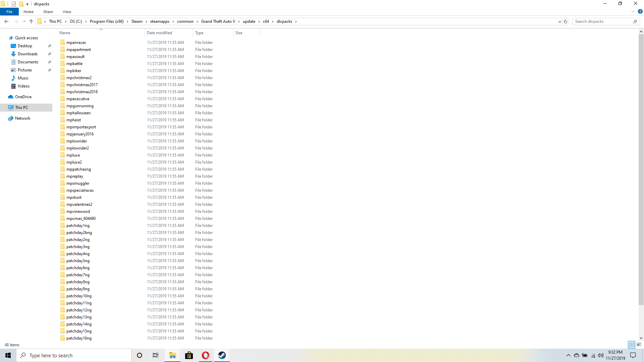644x362 pixels.
Task: Open the Opera browser taskbar icon
Action: pos(205,355)
